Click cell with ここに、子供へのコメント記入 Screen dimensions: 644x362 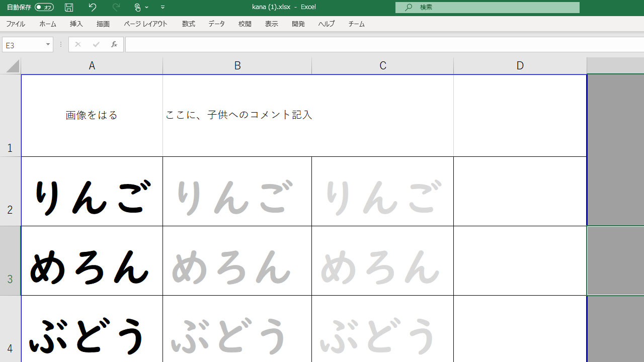[x=308, y=115]
